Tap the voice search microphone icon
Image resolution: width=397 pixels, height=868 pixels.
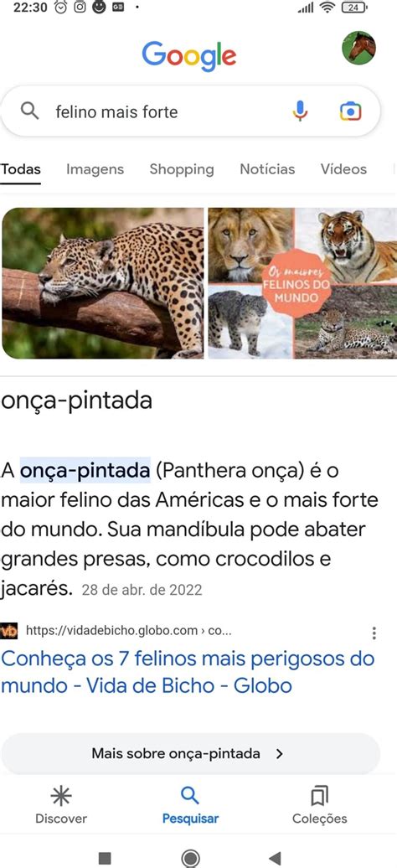point(300,111)
